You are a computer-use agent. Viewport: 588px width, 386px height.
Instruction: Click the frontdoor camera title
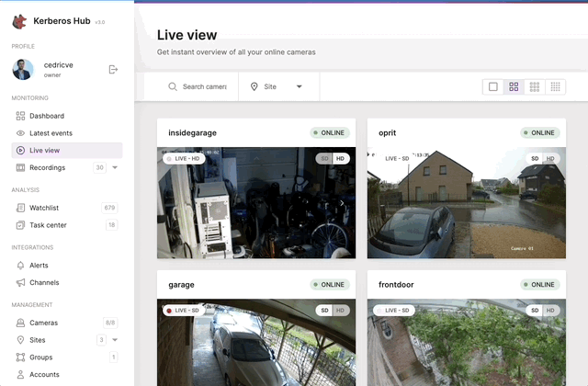396,285
